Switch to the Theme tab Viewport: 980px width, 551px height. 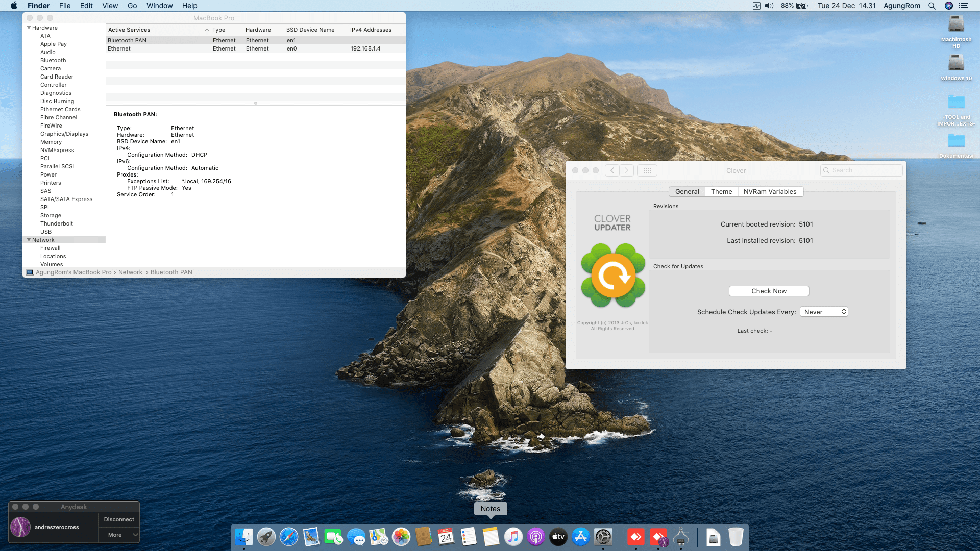[x=721, y=192]
